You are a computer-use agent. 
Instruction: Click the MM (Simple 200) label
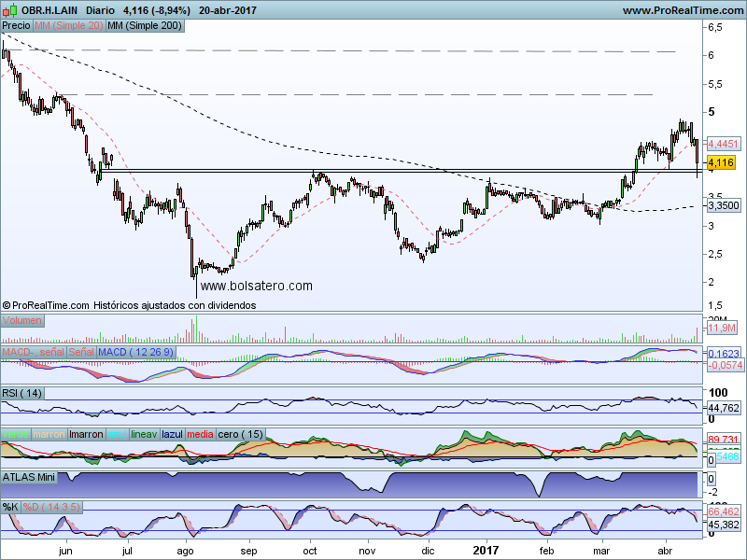[144, 26]
